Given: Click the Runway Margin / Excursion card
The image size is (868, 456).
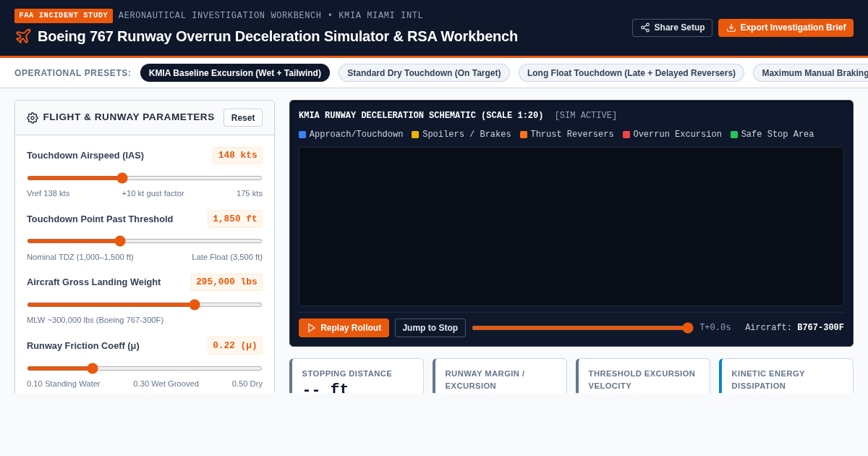Looking at the screenshot, I should pos(500,376).
